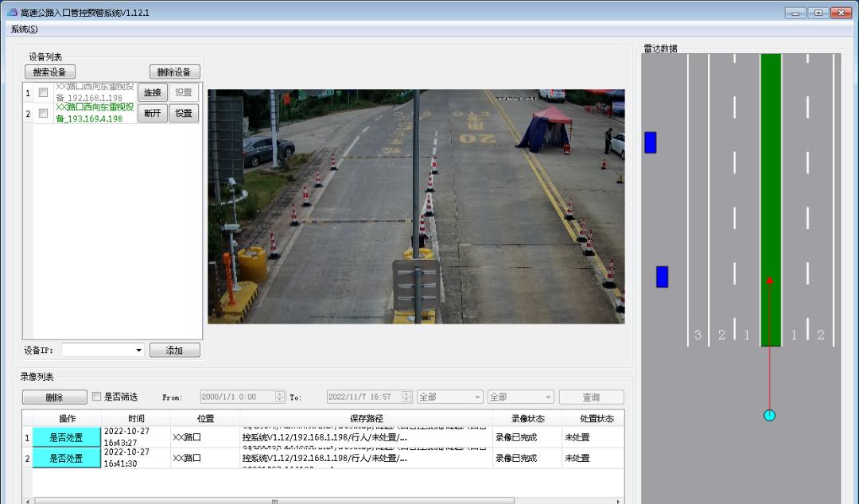Click 连接 for the 192.168.1.198 device

tap(152, 92)
